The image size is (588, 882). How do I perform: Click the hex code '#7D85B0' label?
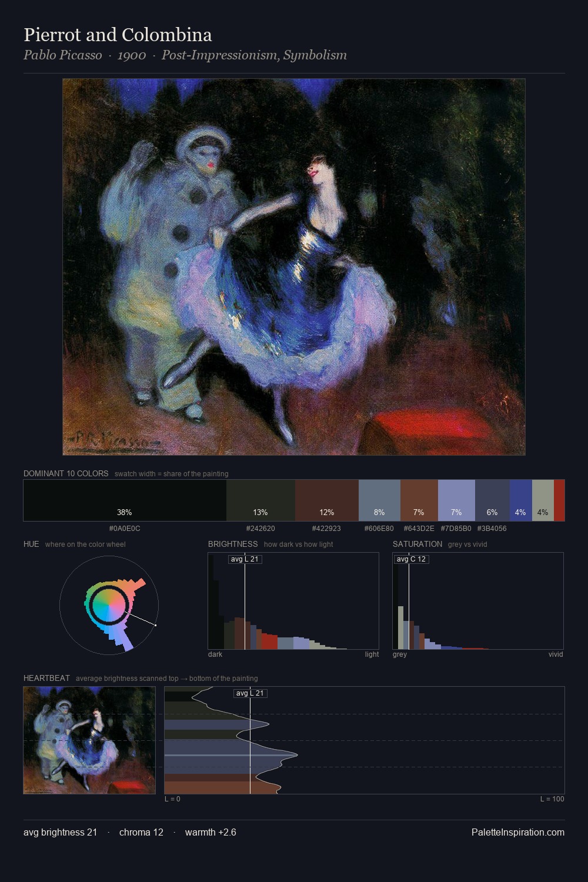click(456, 529)
